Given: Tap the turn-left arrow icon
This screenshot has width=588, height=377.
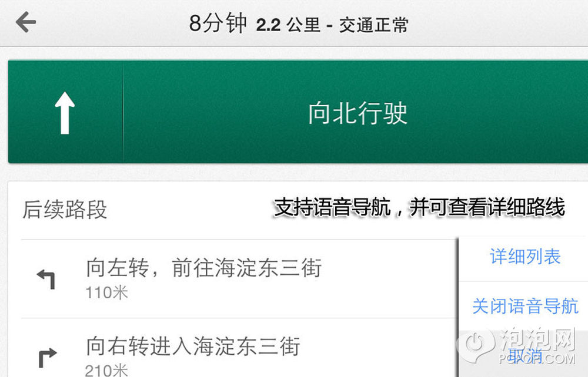Looking at the screenshot, I should click(x=46, y=279).
